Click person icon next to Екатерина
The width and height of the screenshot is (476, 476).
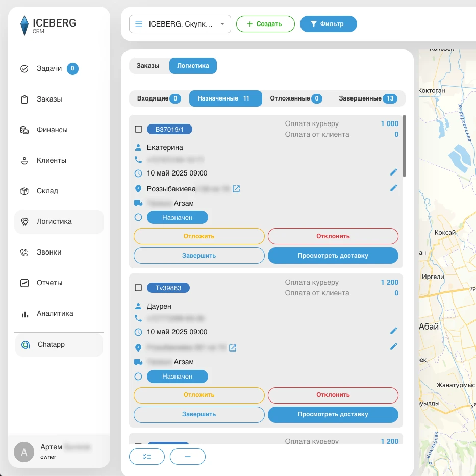tap(138, 147)
